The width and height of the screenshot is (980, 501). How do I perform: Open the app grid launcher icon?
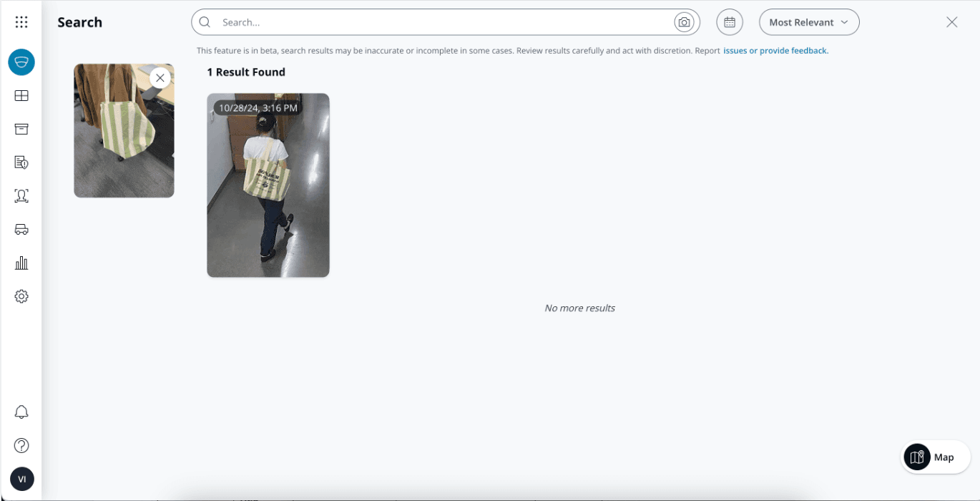(x=21, y=21)
